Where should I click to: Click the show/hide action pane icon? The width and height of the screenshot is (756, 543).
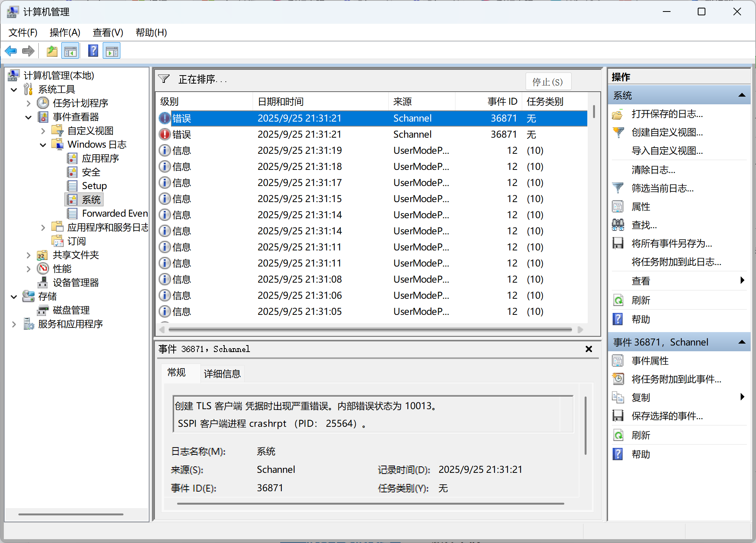point(112,51)
